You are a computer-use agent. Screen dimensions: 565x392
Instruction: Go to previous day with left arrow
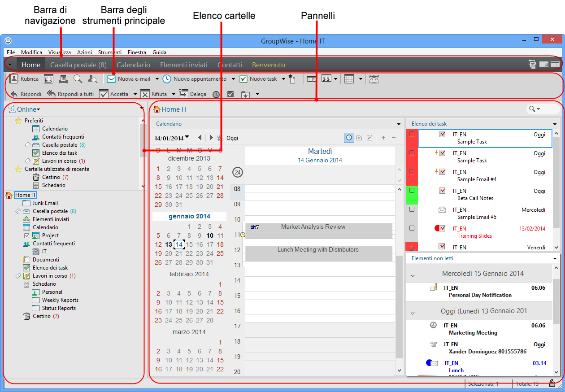tap(200, 138)
